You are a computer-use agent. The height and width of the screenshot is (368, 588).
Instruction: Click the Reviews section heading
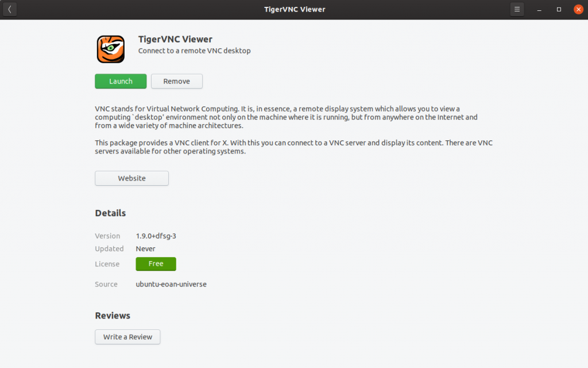click(113, 316)
